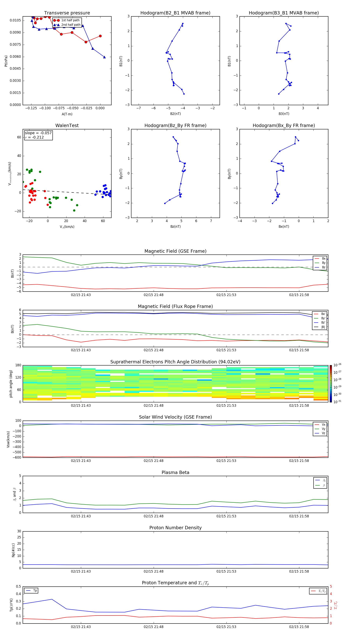This screenshot has height=644, width=351.
Task: Select '|B|' in the flux rope legend
Action: point(320,327)
